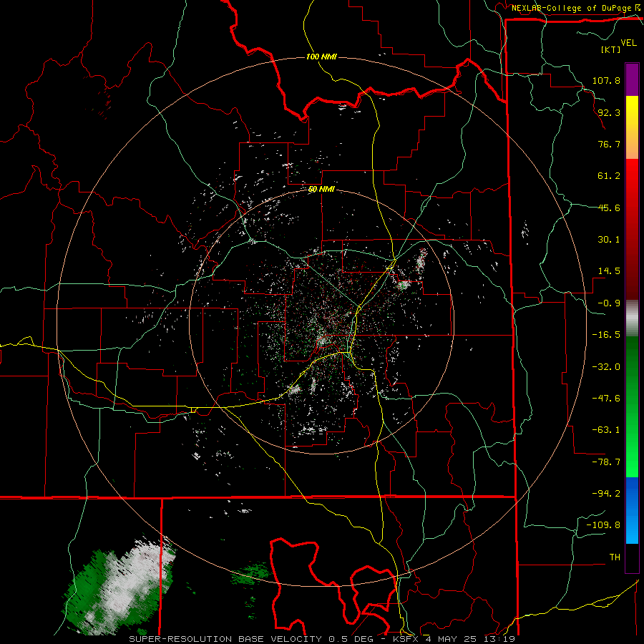Select the -94.2 scale label
Screen dimensions: 644x644
point(606,493)
